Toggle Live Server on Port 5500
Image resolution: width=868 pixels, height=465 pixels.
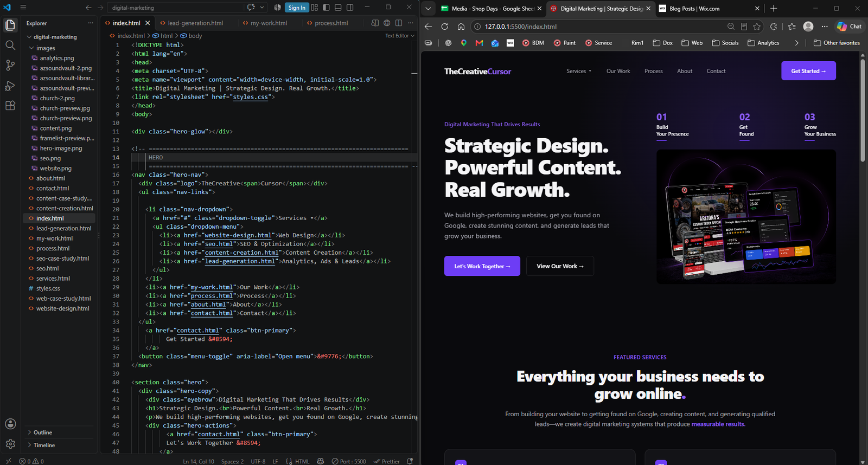[x=349, y=461]
